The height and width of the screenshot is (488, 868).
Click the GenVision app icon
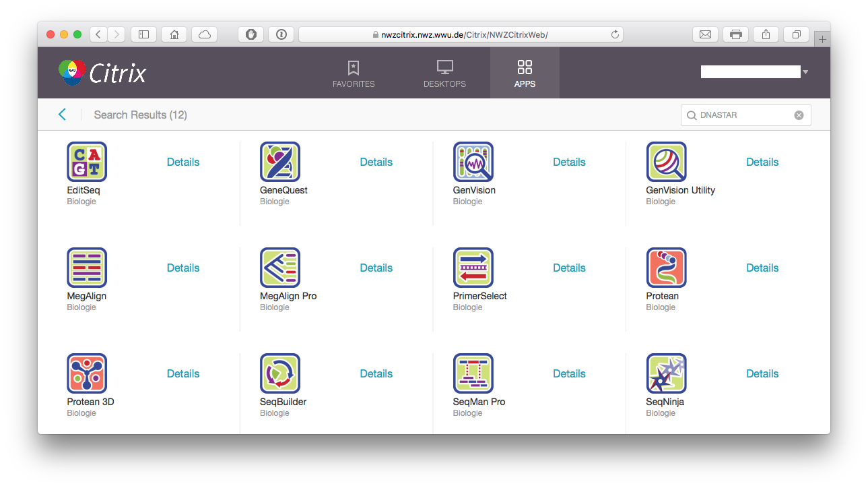click(473, 162)
